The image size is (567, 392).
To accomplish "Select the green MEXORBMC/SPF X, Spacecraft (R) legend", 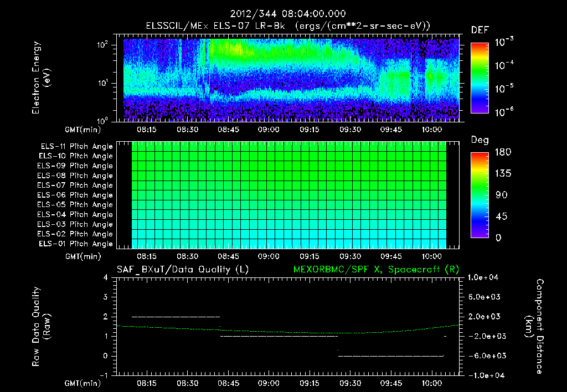I will pos(376,270).
